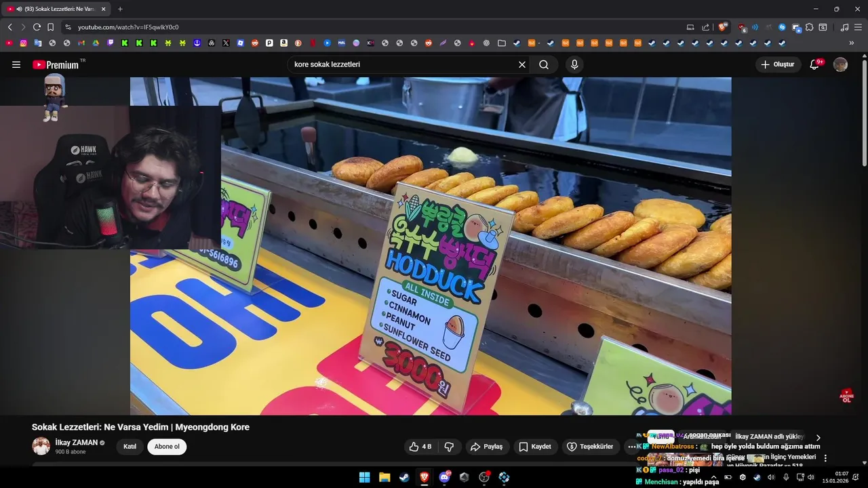Open the X (Twitter) bookmark
Screen dimensions: 868x488
pos(226,43)
